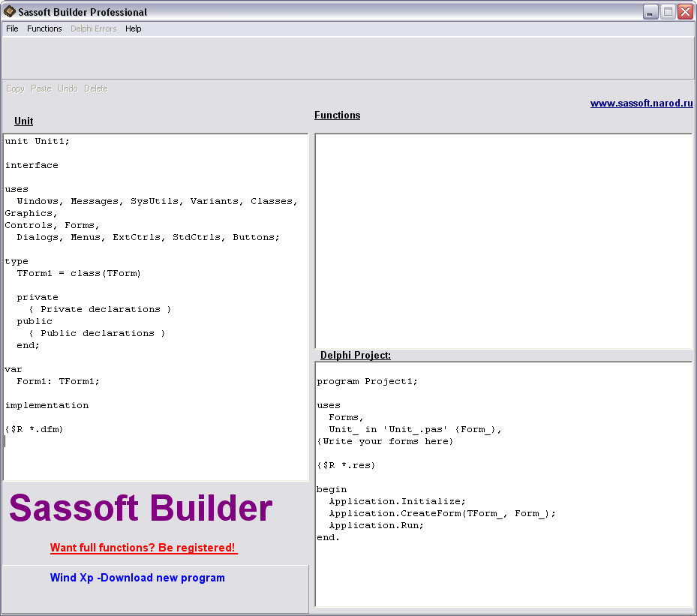Visit the www.sassoft.narod.ru link

[x=641, y=103]
